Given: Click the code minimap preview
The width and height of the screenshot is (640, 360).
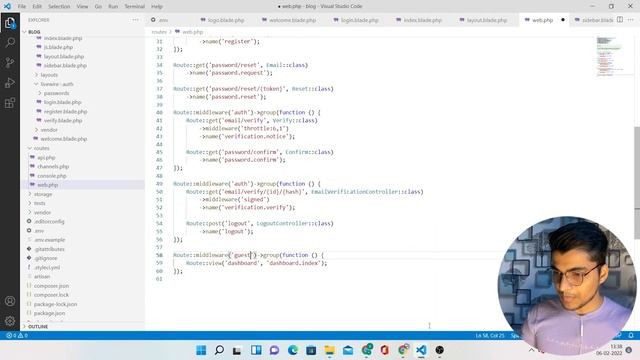Looking at the screenshot, I should [610, 56].
